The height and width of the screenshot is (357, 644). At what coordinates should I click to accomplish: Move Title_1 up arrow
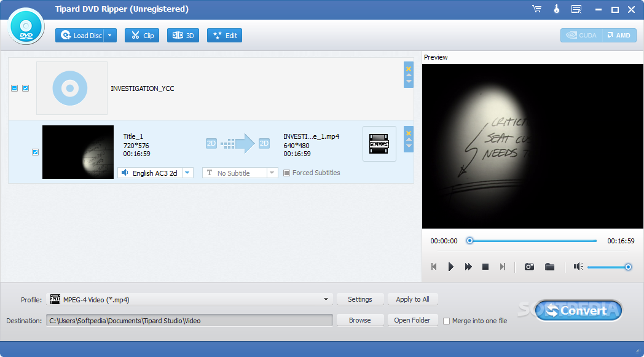409,139
